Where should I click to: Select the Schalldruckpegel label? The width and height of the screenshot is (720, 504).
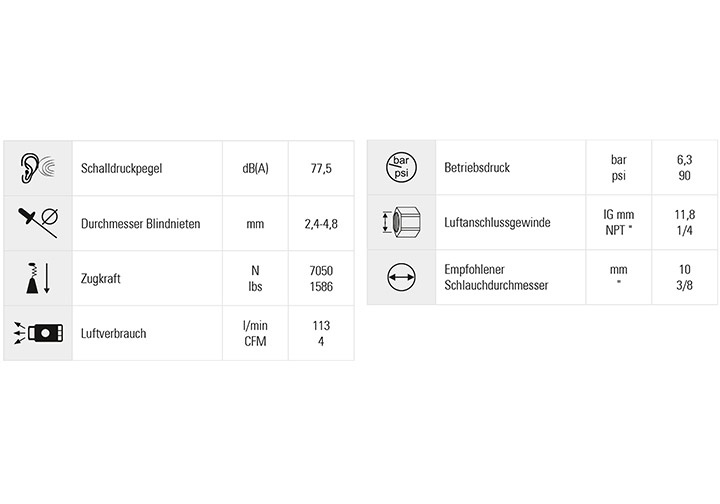(121, 168)
